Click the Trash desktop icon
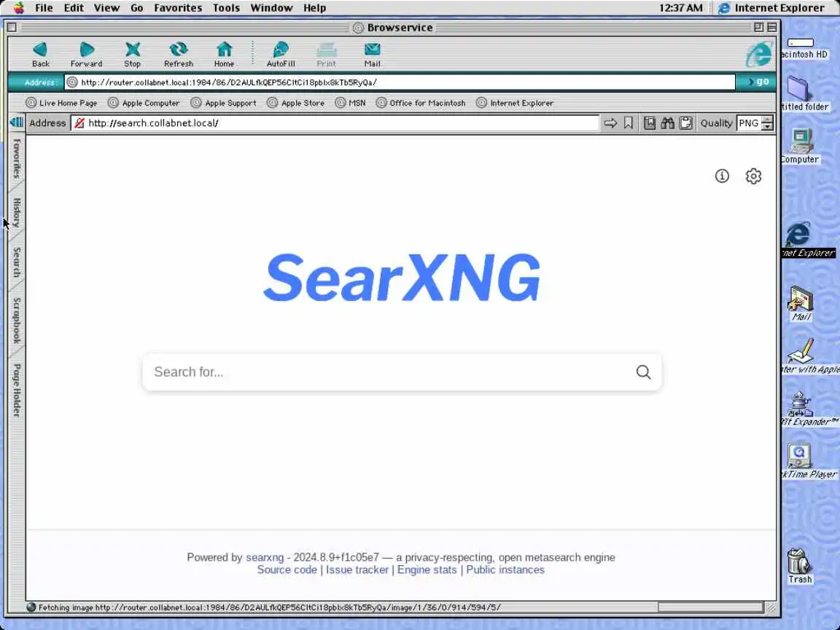Viewport: 840px width, 630px height. click(x=800, y=567)
